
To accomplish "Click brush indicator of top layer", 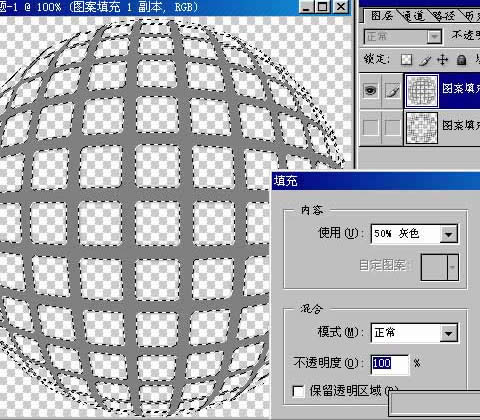I will coord(392,90).
